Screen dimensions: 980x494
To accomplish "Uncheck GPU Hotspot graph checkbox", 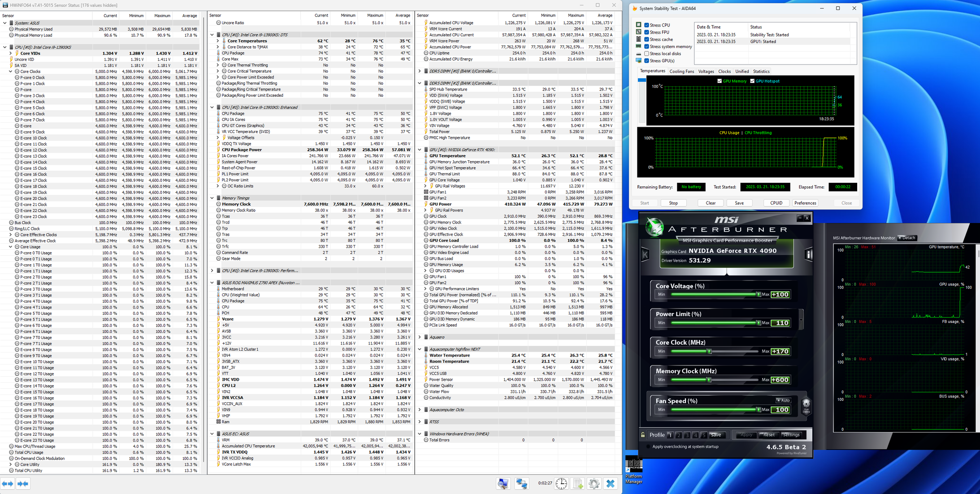I will (752, 81).
